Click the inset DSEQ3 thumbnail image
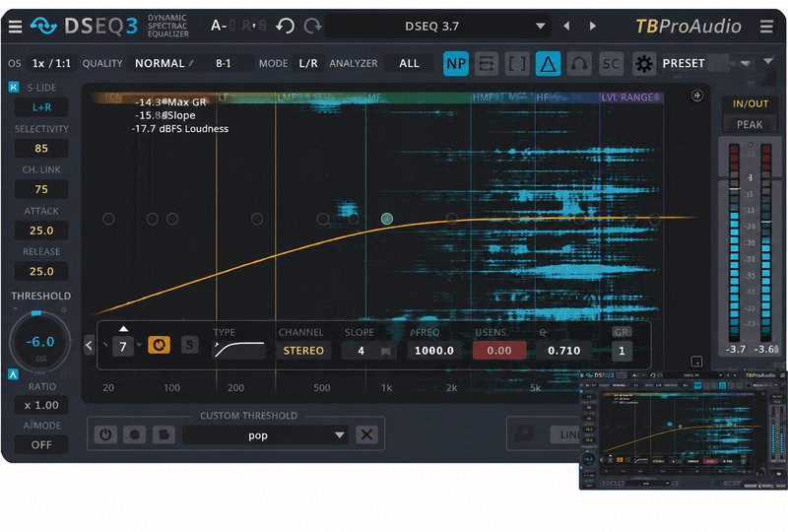 click(x=684, y=430)
